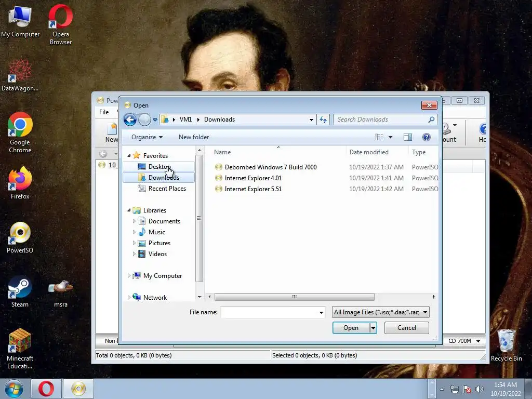Image resolution: width=532 pixels, height=399 pixels.
Task: Click the File name input field
Action: (x=273, y=312)
